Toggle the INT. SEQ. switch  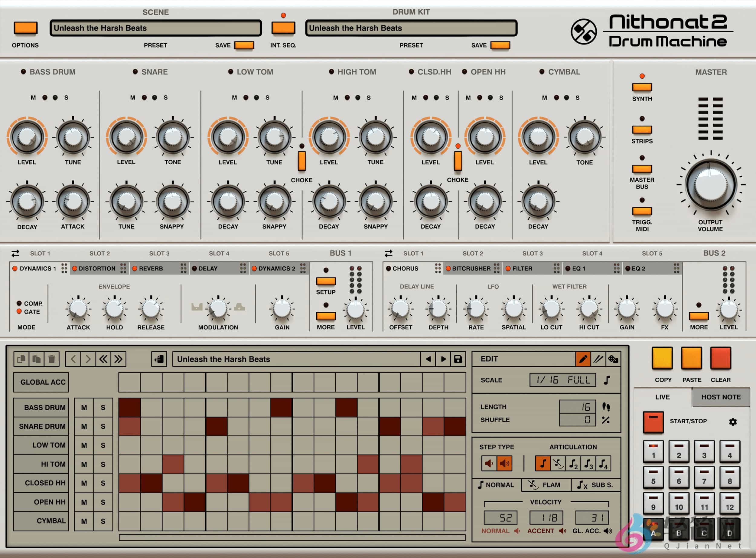[283, 28]
